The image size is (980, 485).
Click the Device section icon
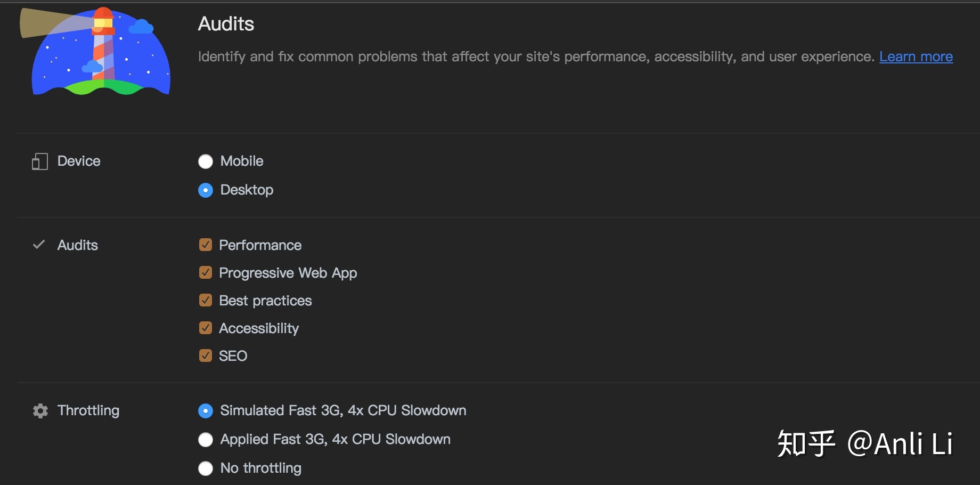[x=40, y=161]
